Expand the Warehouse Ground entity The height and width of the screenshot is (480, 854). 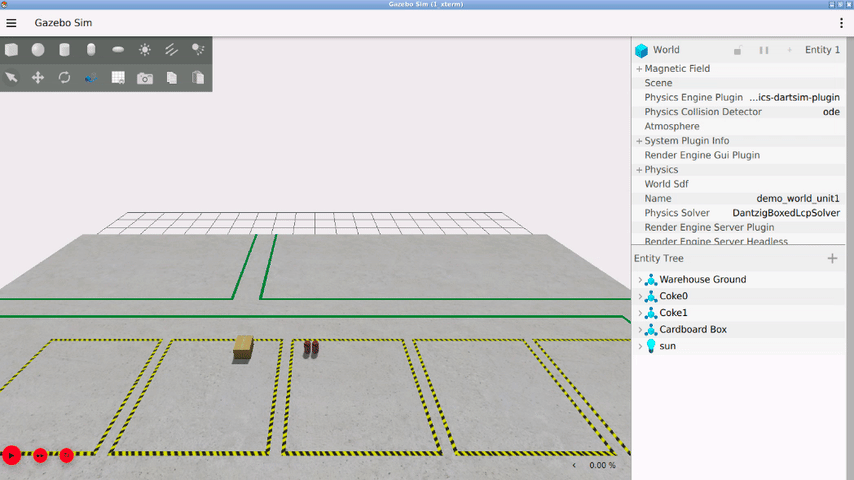(x=640, y=280)
